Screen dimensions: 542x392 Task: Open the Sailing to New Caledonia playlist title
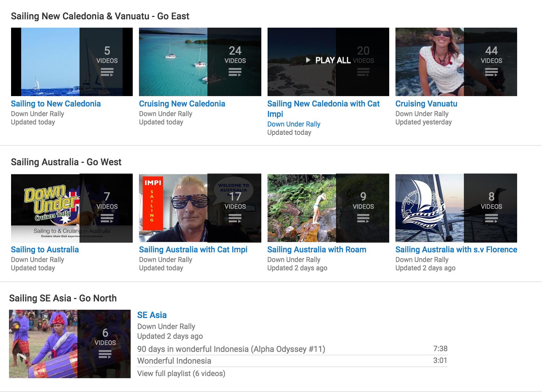coord(56,104)
